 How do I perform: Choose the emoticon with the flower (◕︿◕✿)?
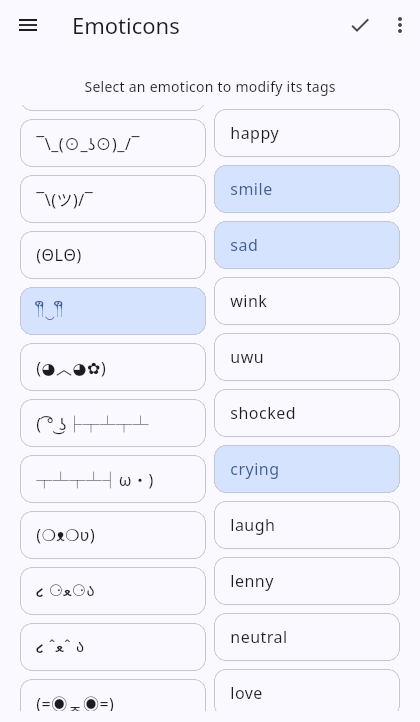pos(113,367)
